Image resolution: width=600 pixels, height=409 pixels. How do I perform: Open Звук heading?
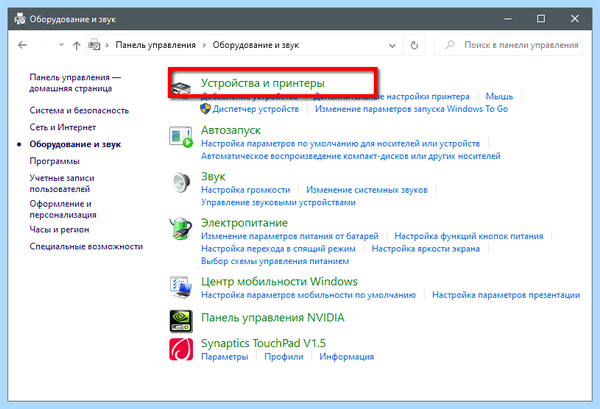[x=213, y=176]
